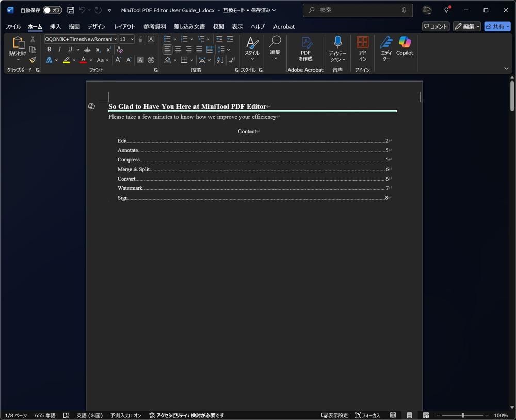
Task: Increase font size with grow button
Action: 118,60
